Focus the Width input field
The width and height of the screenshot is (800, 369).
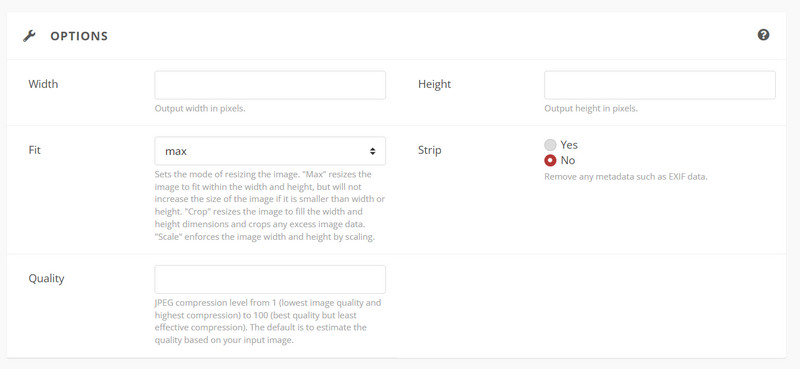(270, 85)
